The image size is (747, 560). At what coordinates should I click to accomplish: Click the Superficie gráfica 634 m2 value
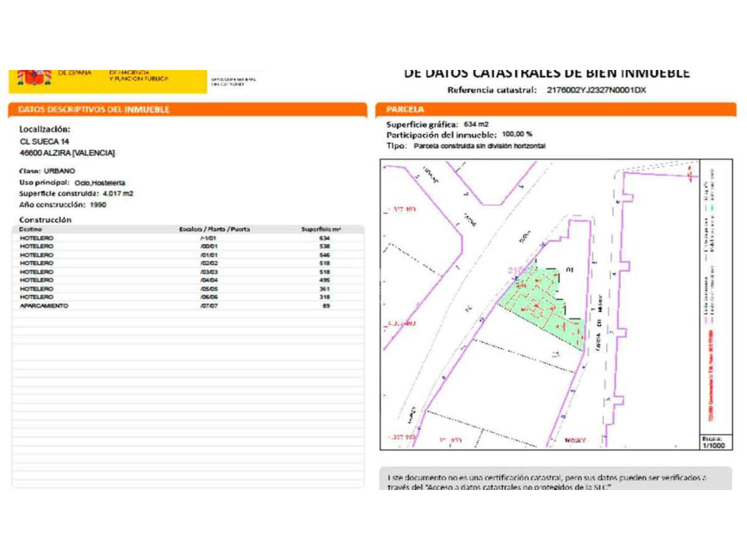(x=476, y=124)
